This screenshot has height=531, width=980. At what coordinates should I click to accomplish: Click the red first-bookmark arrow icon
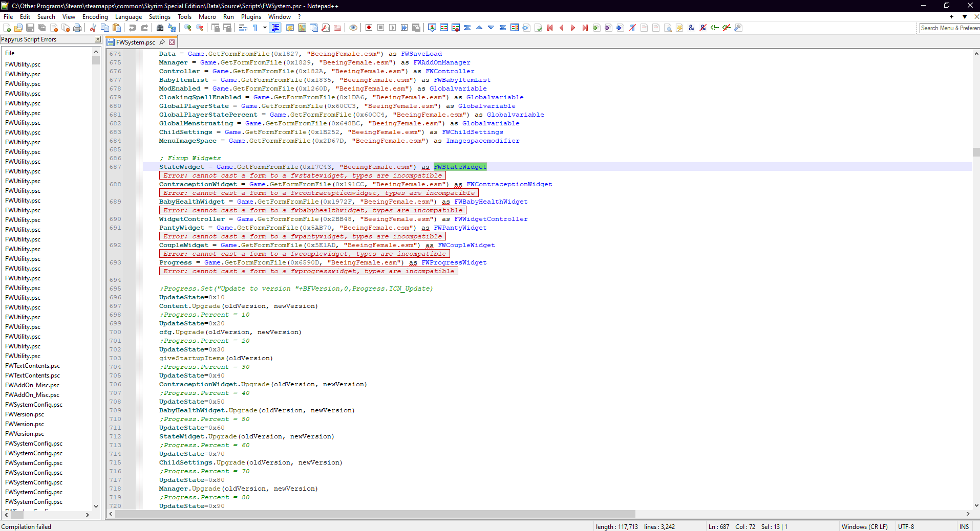(x=550, y=28)
